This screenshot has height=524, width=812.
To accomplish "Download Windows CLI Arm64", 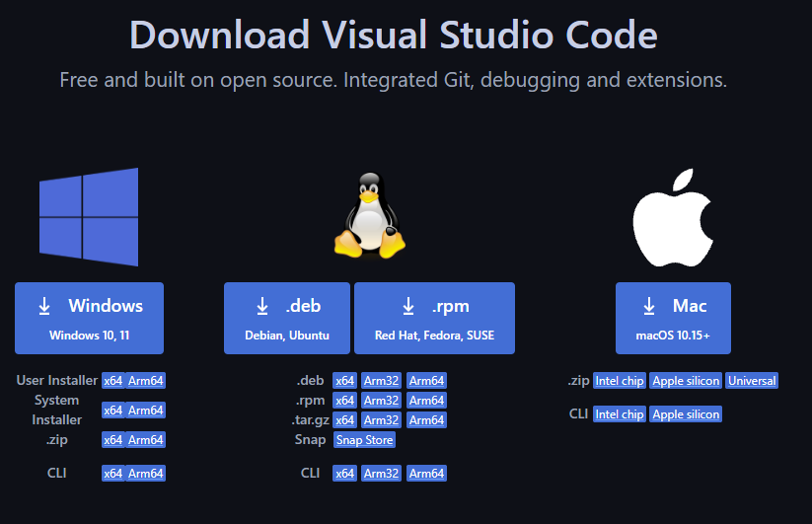I will (x=145, y=474).
